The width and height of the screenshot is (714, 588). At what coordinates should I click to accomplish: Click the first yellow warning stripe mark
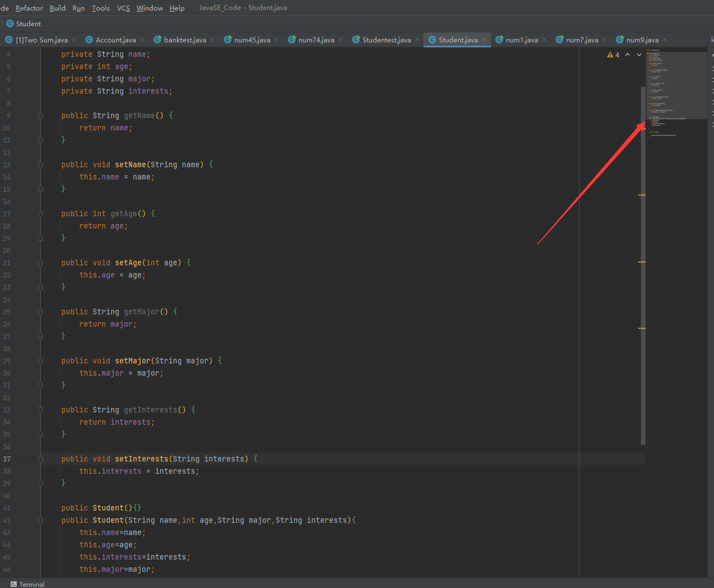[x=642, y=195]
